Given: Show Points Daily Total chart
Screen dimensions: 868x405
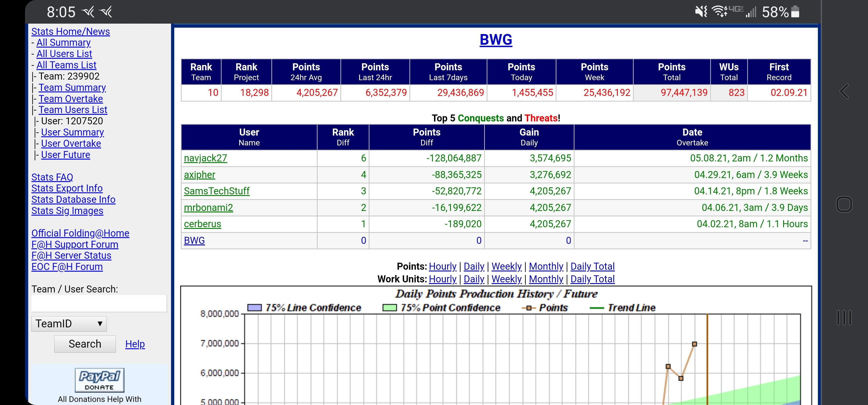Looking at the screenshot, I should 593,266.
